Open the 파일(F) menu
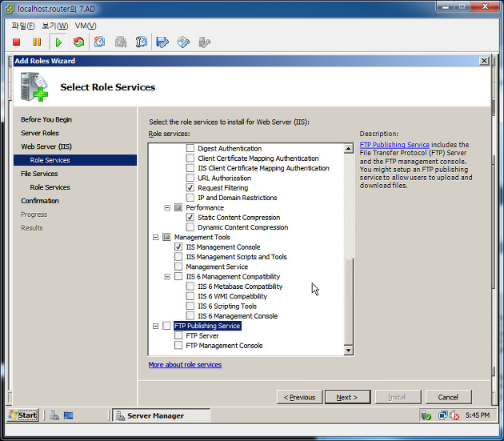Image resolution: width=504 pixels, height=441 pixels. point(23,26)
